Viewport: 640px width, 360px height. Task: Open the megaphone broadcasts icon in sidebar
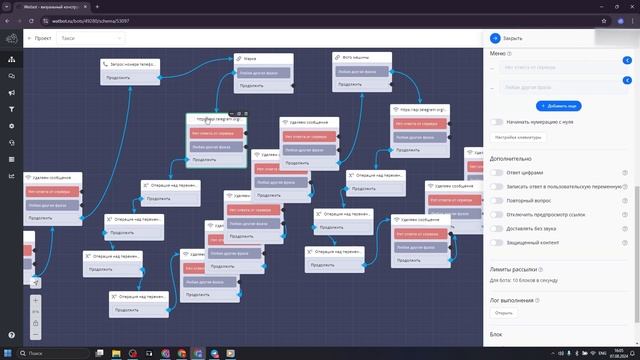(x=11, y=93)
